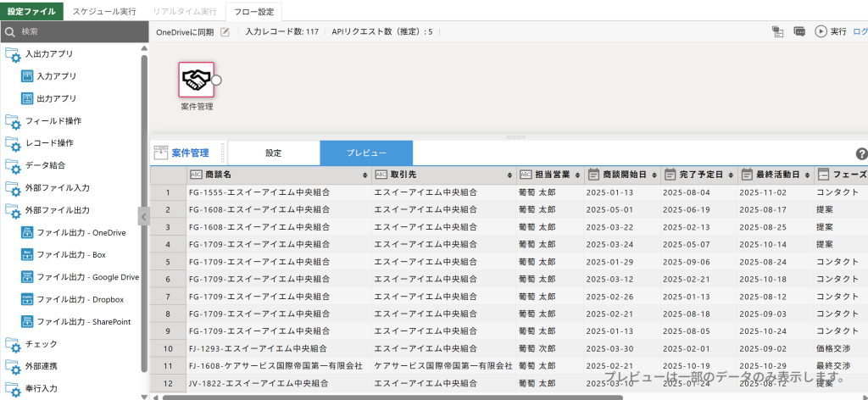Click the ログ link at top right
Screen dimensions: 868x400
[x=860, y=31]
